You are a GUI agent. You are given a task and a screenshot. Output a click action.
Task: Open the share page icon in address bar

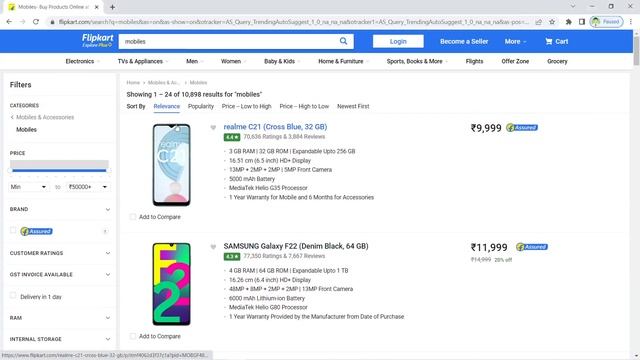click(539, 22)
